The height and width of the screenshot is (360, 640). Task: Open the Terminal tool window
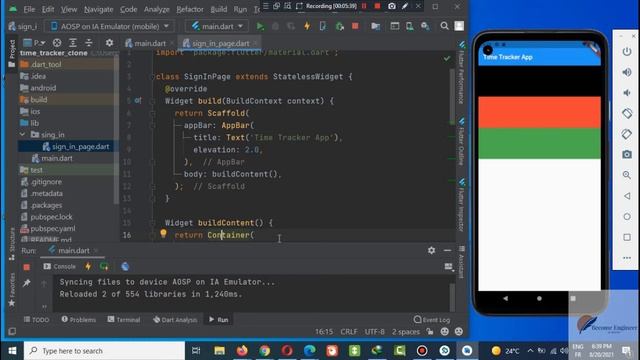124,320
